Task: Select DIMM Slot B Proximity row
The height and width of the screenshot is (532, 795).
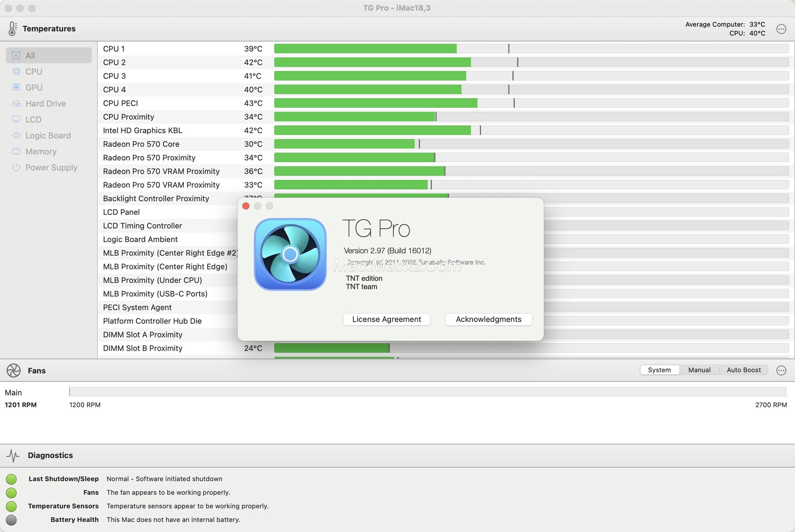Action: [446, 348]
